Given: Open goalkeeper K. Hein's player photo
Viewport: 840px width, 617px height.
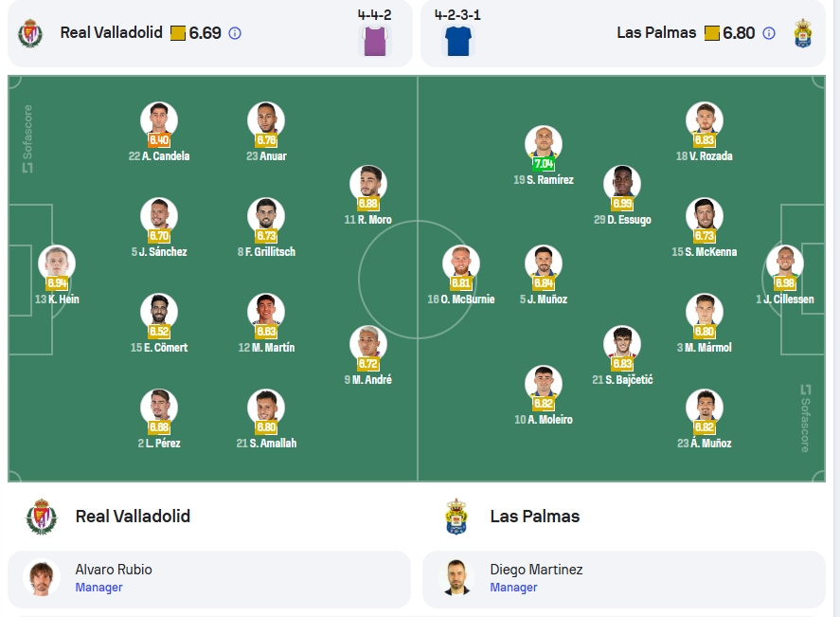Looking at the screenshot, I should 57,263.
